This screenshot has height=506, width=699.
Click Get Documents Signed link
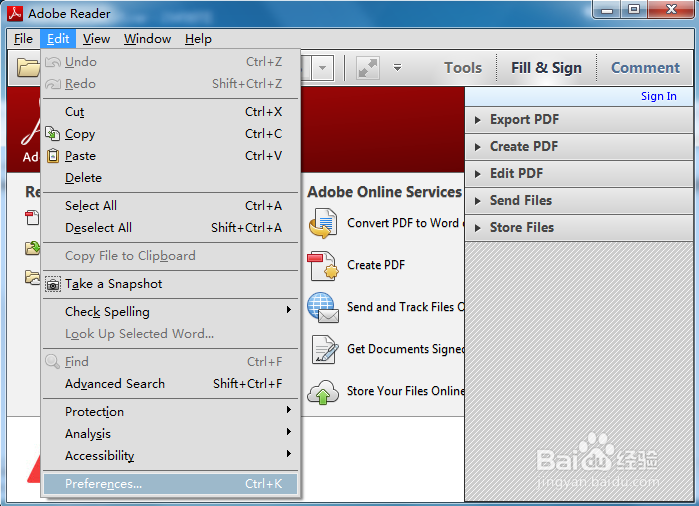406,349
